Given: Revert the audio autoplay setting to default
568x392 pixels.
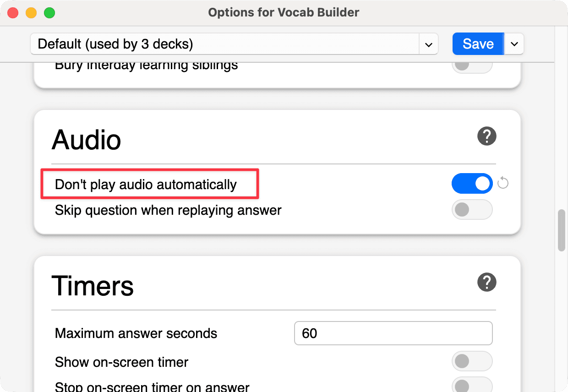Looking at the screenshot, I should coord(502,183).
